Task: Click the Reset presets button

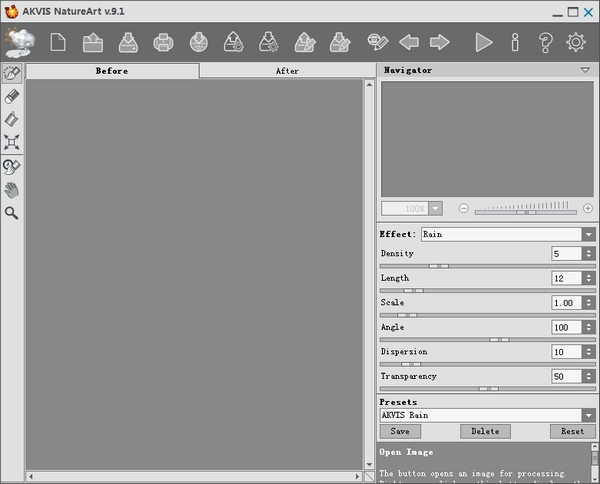Action: click(572, 432)
